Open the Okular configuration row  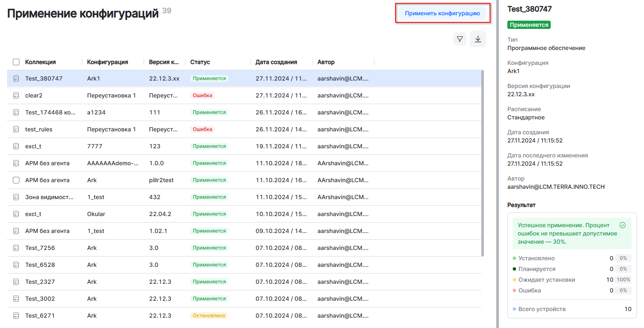coord(96,214)
